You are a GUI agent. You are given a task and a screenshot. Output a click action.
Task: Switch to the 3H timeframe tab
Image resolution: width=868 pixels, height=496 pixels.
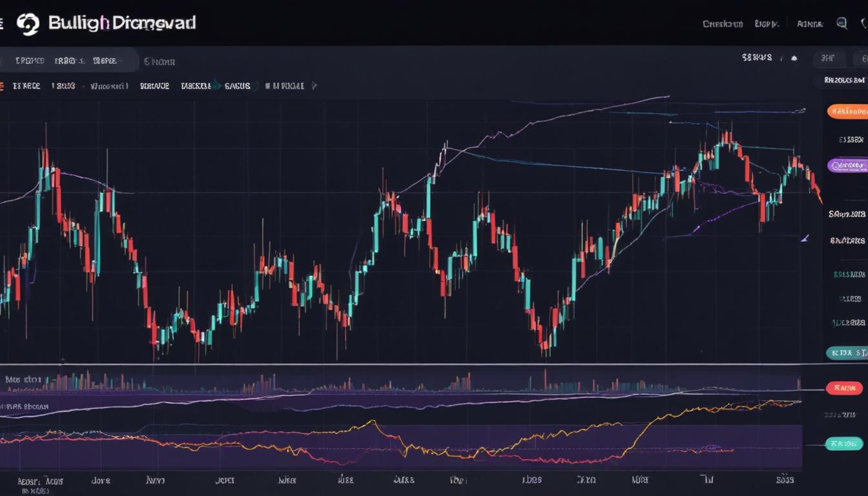[829, 58]
